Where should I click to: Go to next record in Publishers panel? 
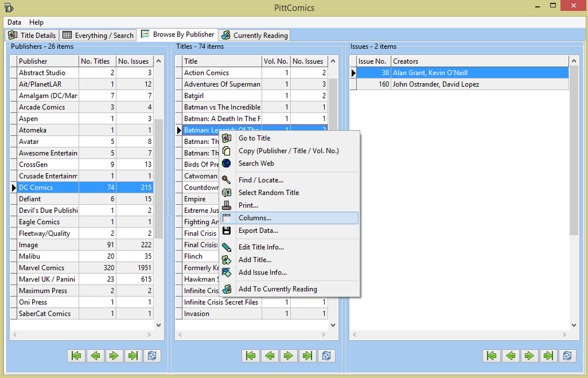pyautogui.click(x=114, y=356)
